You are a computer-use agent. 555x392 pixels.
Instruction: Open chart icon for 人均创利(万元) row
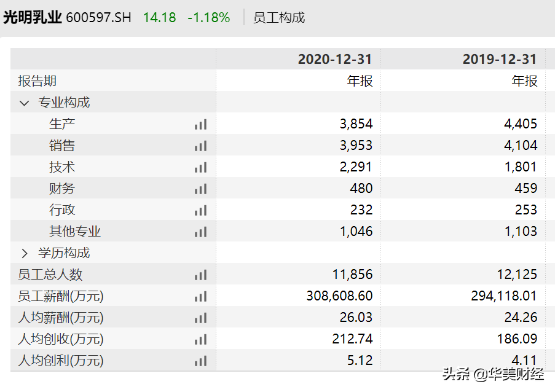point(201,361)
